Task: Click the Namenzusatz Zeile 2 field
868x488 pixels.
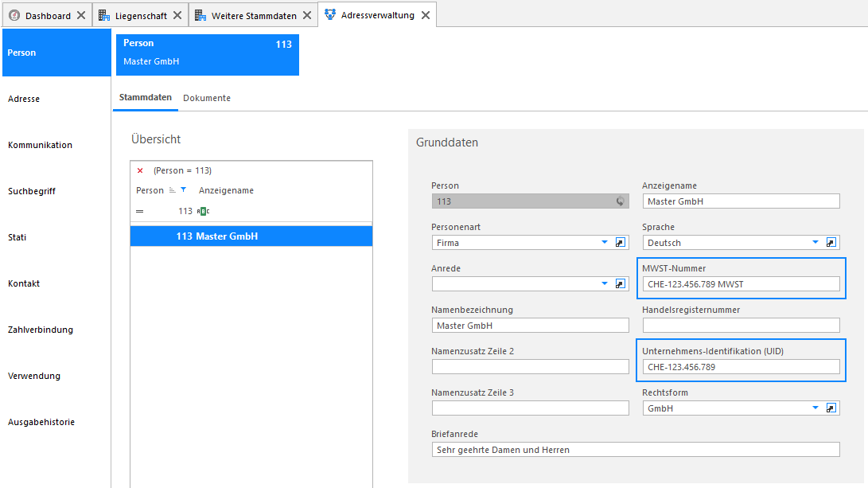Action: (531, 367)
